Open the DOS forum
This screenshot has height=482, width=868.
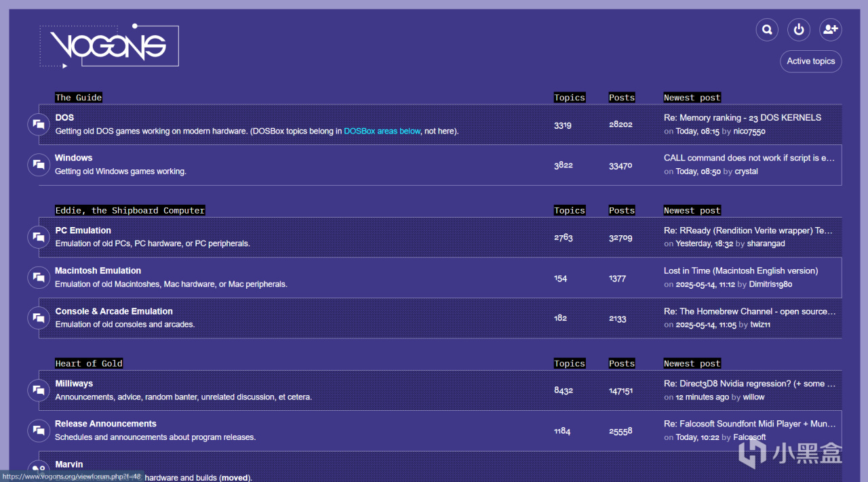point(64,117)
